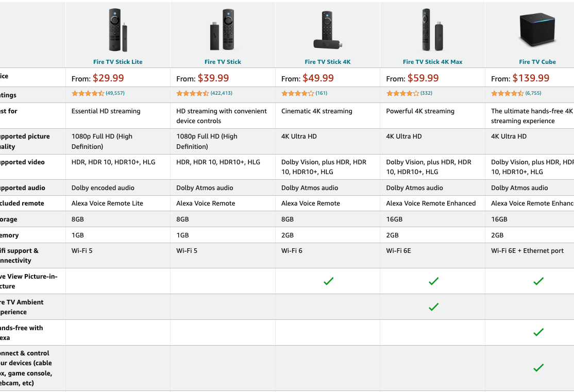Click the Fire TV Cube product image
Screen dimensions: 574x392
point(537,30)
